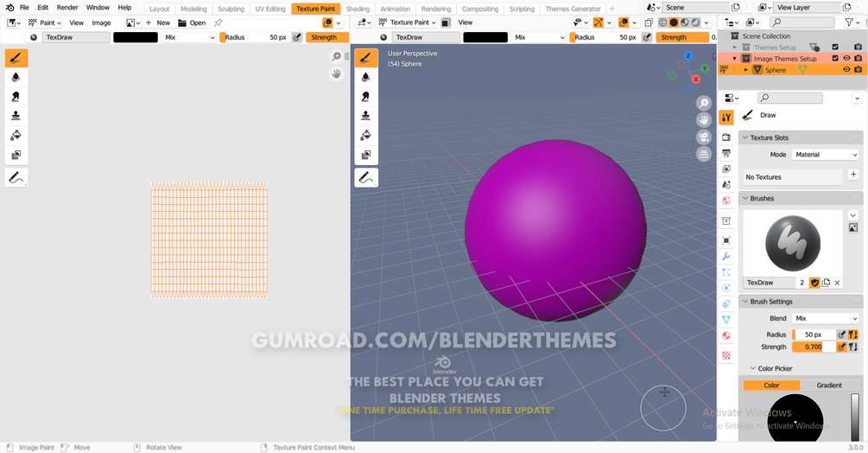Click the zoom icon in the 3D viewport
Image resolution: width=868 pixels, height=453 pixels.
pos(704,103)
